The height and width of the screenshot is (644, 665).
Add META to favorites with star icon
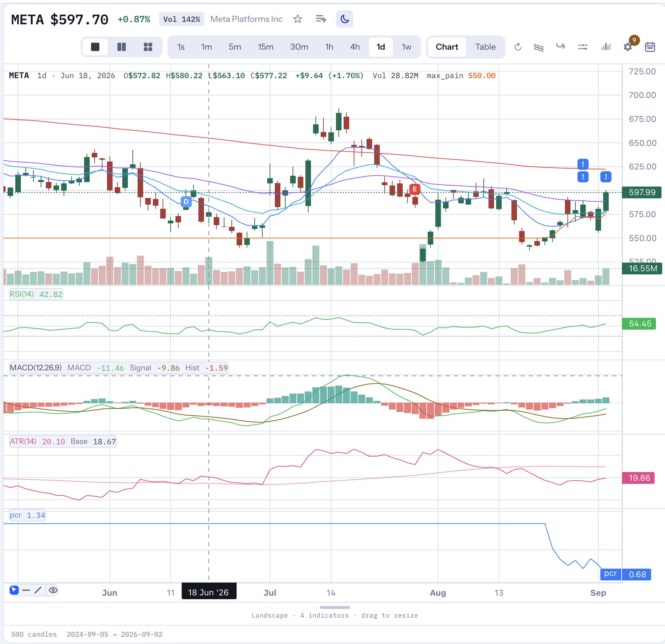pyautogui.click(x=297, y=19)
